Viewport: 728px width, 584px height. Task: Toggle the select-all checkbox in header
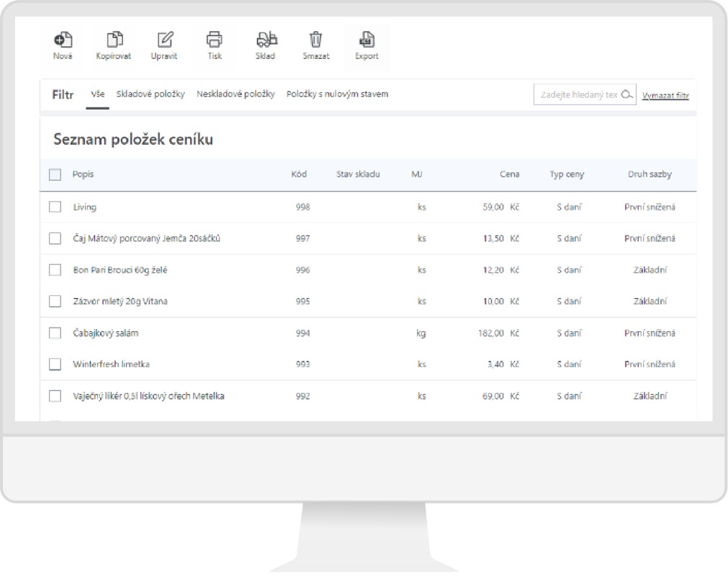pyautogui.click(x=55, y=174)
